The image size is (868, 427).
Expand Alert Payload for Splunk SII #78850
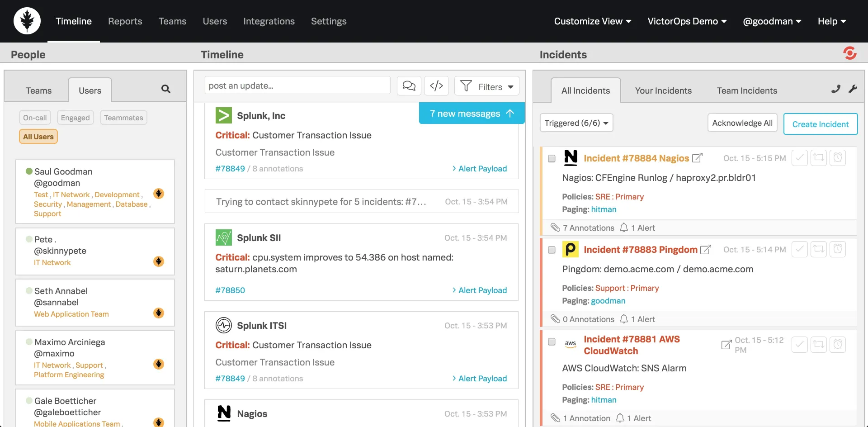[480, 290]
